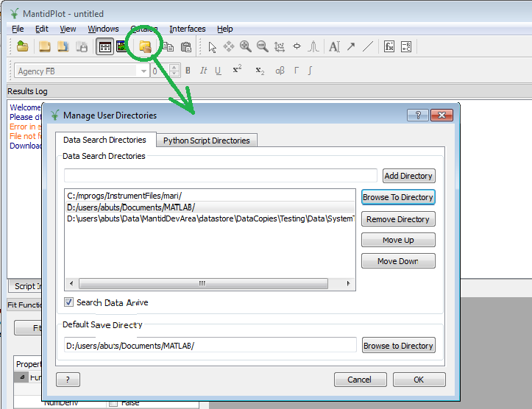Select C:/mprogs/InstrumentFiles/mari/ list entry
The width and height of the screenshot is (532, 409).
click(x=210, y=196)
